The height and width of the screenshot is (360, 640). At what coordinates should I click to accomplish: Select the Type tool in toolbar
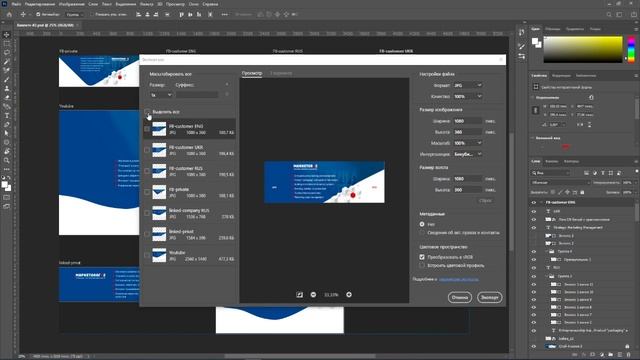(7, 116)
